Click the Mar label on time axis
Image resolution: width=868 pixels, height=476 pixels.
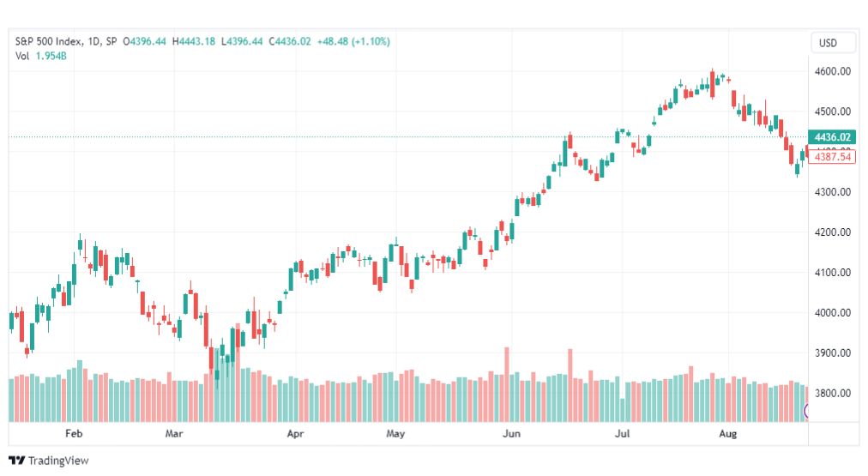(174, 433)
